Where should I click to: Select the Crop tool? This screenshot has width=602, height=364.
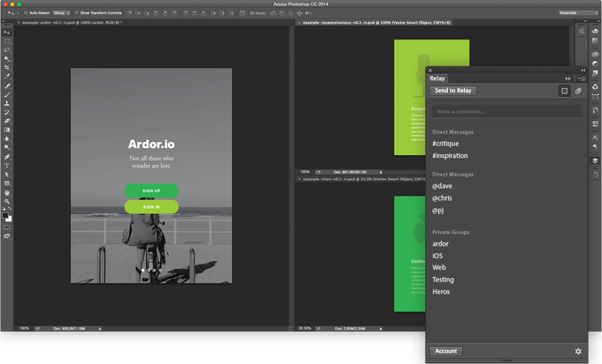pyautogui.click(x=7, y=68)
